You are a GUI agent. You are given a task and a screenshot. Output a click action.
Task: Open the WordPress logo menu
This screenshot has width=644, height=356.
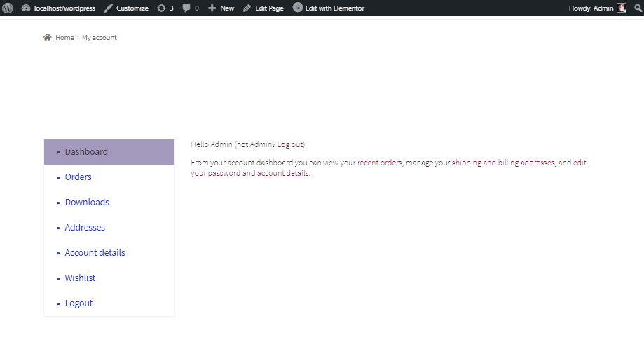tap(8, 8)
